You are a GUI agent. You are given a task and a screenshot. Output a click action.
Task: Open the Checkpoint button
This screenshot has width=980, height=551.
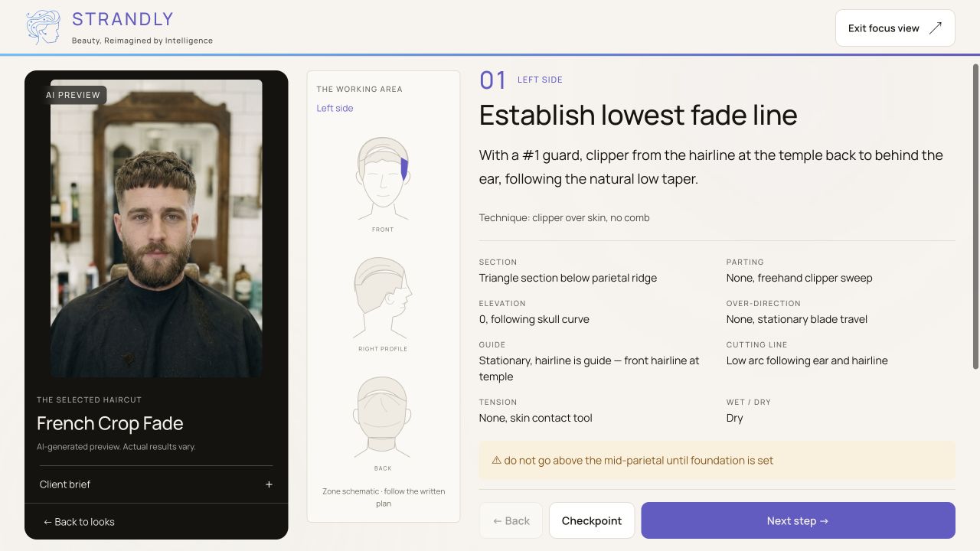(x=592, y=520)
